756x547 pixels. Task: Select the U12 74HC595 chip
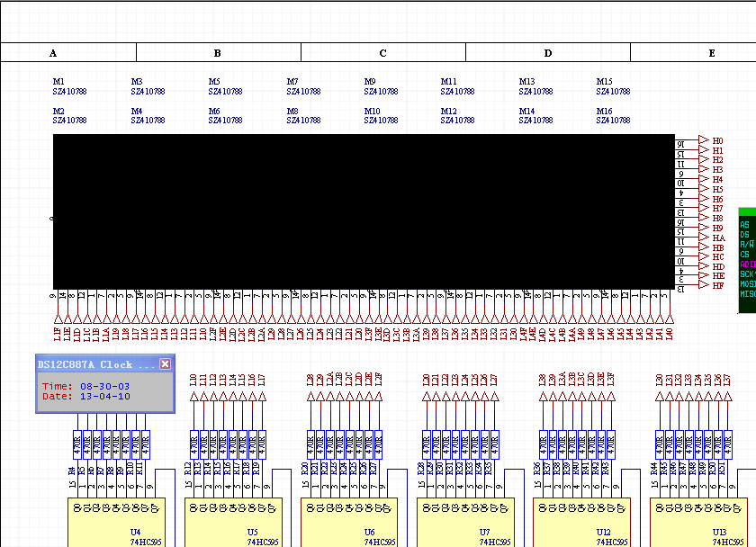point(582,523)
